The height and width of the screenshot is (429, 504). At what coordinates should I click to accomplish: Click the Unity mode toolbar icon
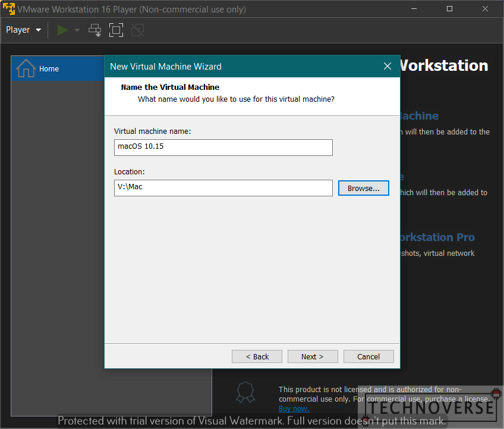(x=137, y=30)
